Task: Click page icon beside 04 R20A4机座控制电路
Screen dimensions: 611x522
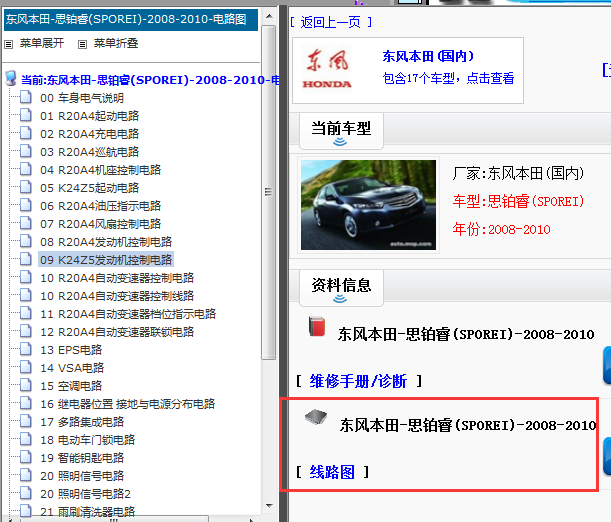Action: [26, 169]
